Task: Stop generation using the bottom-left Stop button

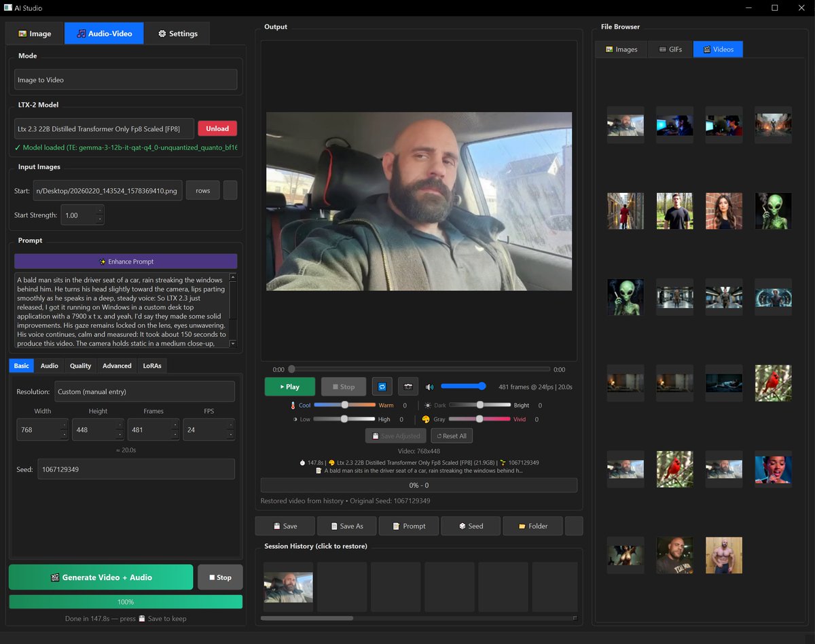Action: [x=220, y=577]
